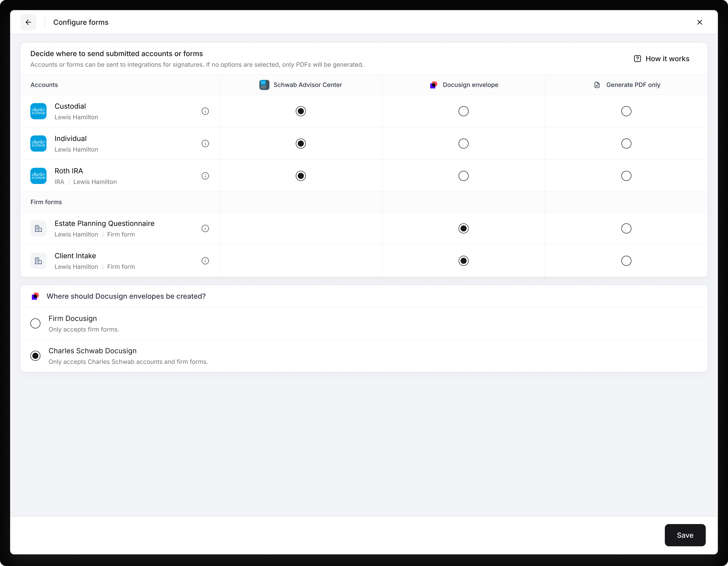
Task: Click the Save button
Action: tap(685, 535)
